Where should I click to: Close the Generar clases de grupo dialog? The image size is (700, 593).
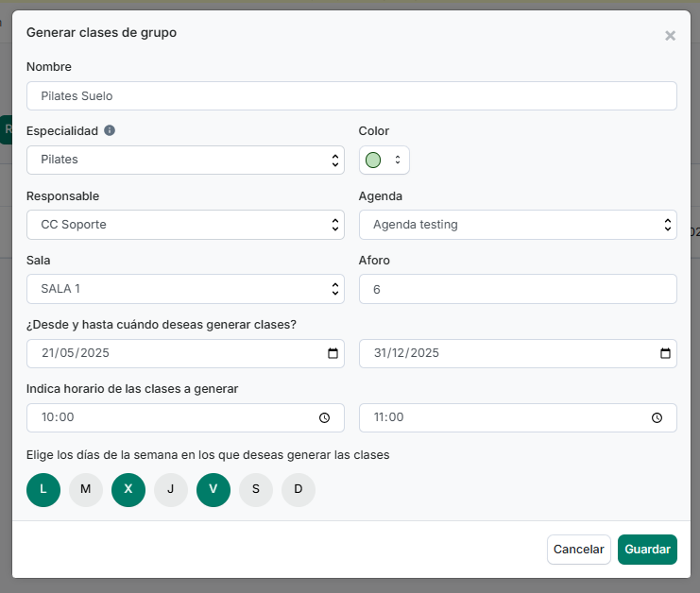[670, 36]
